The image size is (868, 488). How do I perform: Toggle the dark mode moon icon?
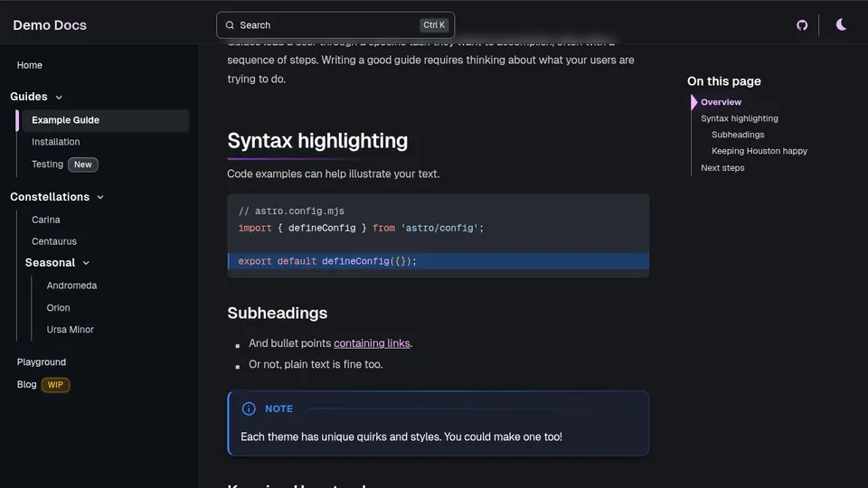click(841, 25)
